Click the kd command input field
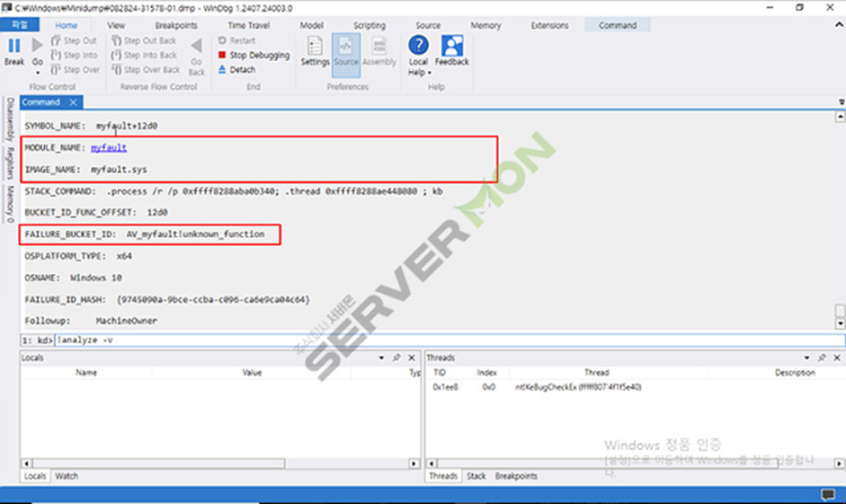 click(x=450, y=340)
